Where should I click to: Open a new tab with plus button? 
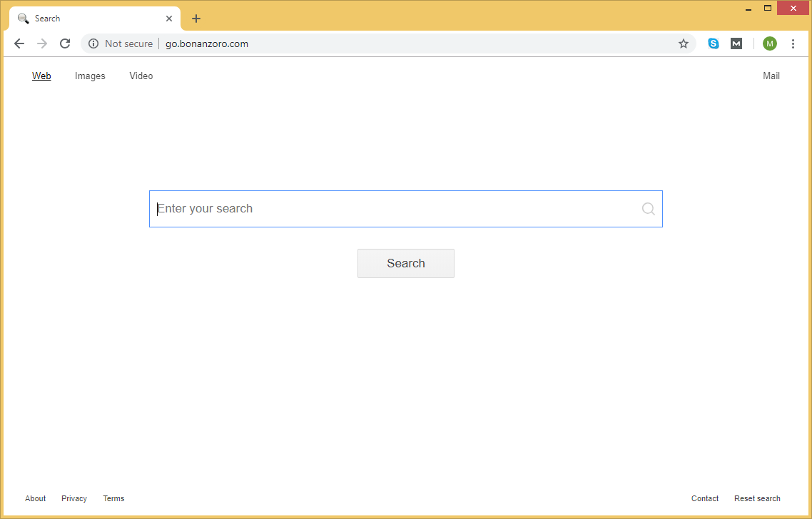196,19
